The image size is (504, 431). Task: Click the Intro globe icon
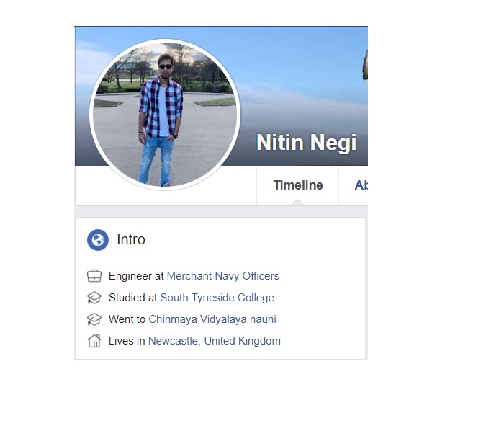[98, 240]
